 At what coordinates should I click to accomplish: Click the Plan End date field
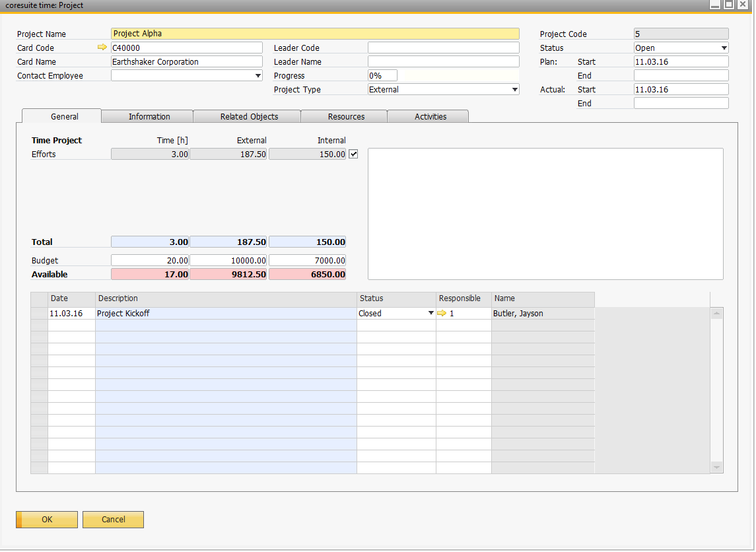click(x=681, y=75)
